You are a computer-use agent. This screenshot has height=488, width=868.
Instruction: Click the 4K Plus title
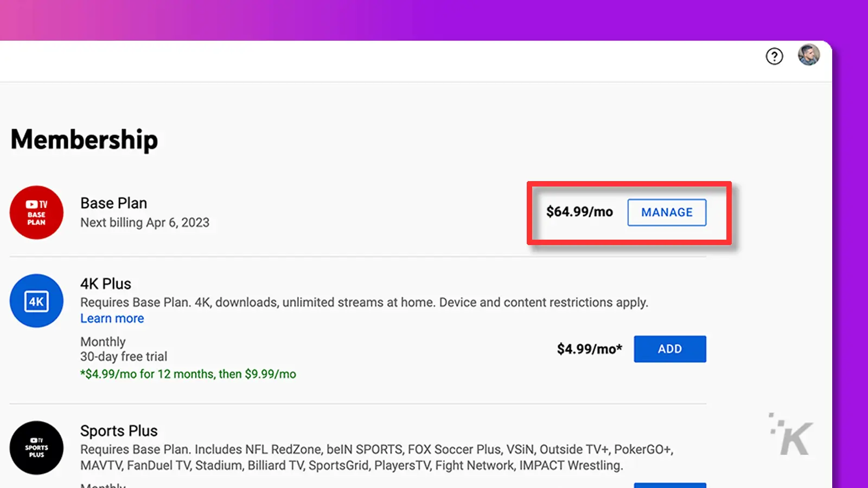(x=106, y=284)
